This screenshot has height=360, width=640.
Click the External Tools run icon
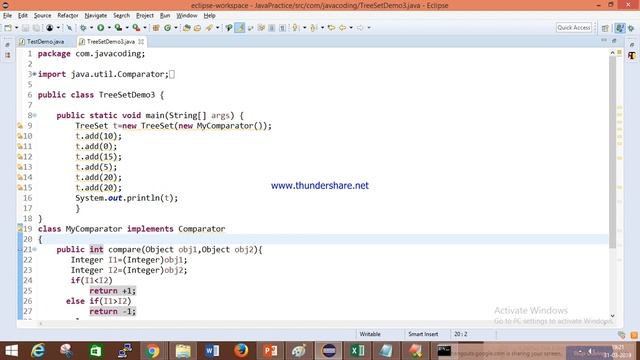[x=136, y=28]
